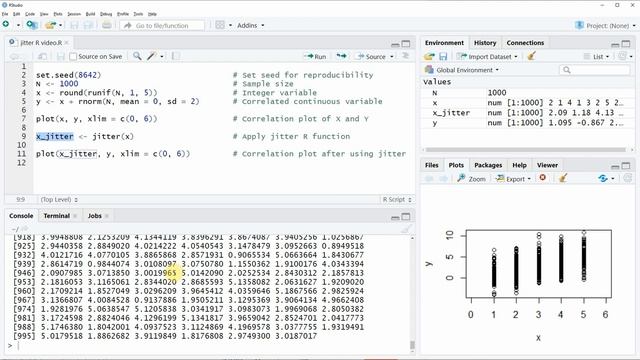Open the Source button dropdown arrow
The image size is (640, 360).
coord(392,56)
